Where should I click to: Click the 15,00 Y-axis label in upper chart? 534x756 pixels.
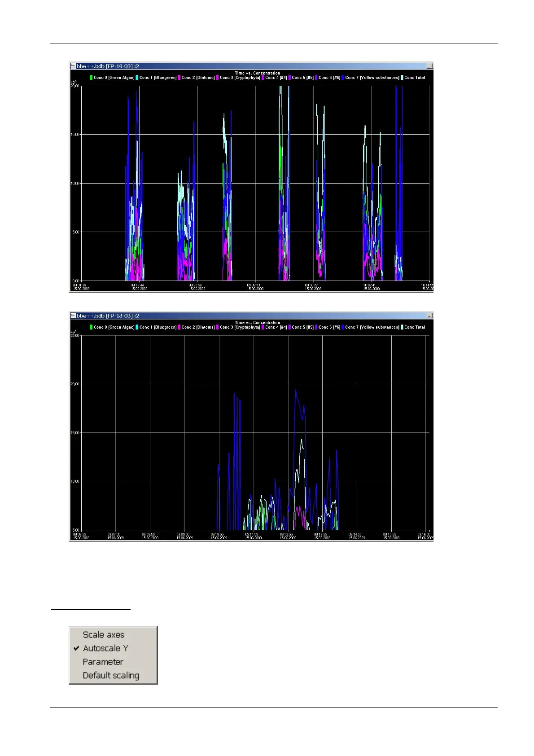(x=75, y=135)
